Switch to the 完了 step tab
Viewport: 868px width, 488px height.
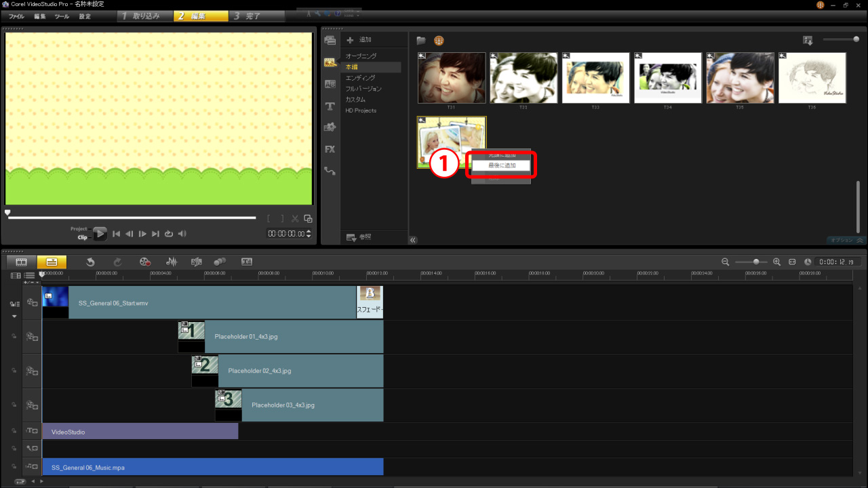point(257,16)
